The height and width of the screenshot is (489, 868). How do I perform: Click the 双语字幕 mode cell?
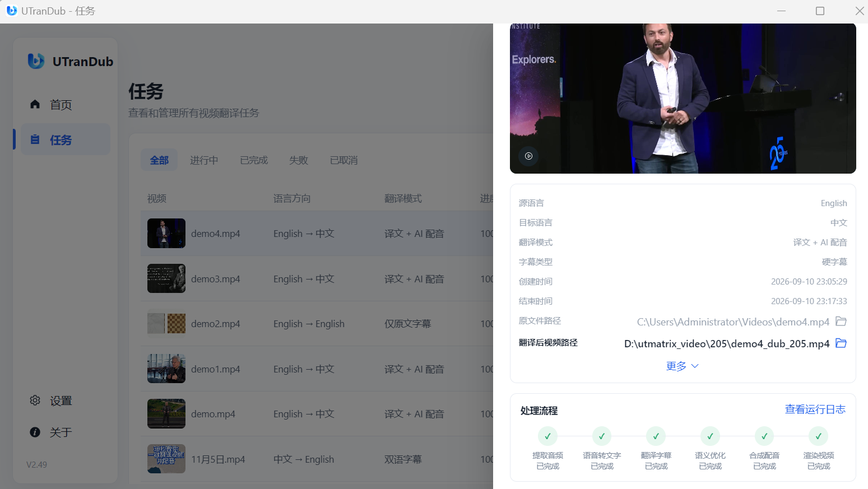(403, 459)
